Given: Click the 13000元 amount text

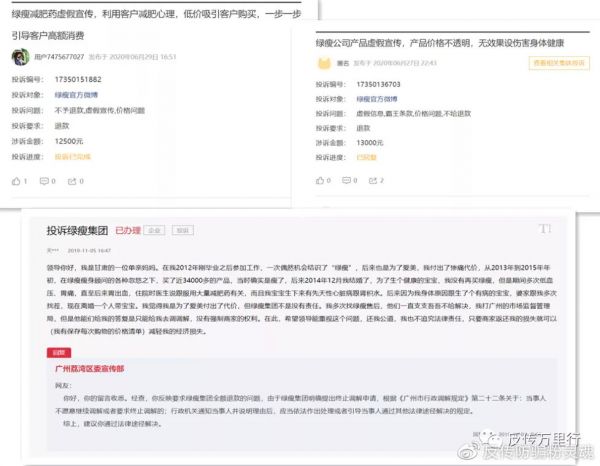Looking at the screenshot, I should (370, 143).
